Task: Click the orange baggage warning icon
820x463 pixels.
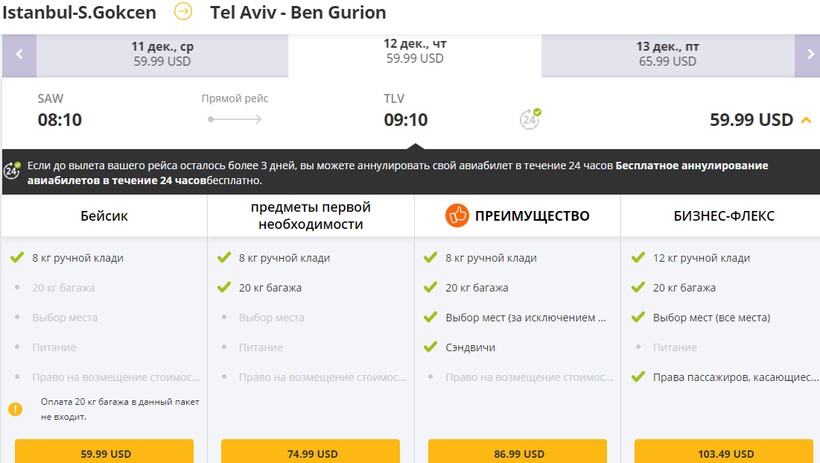Action: click(x=15, y=408)
